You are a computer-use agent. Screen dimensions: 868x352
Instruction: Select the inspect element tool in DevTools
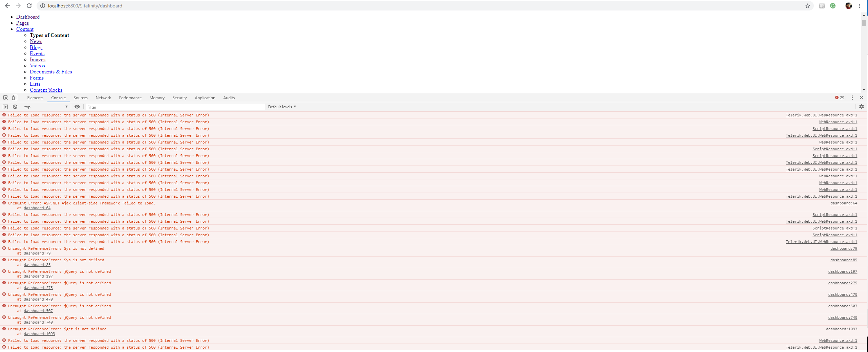point(5,97)
